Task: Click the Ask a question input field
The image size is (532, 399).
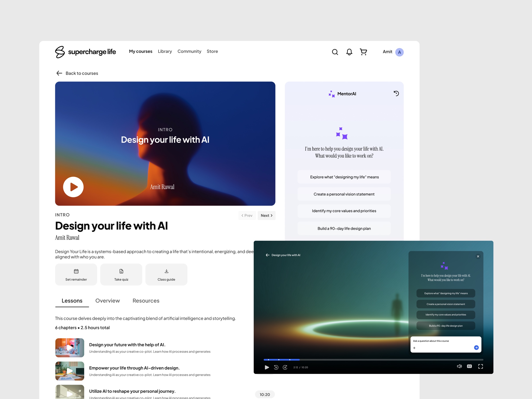Action: tap(446, 344)
